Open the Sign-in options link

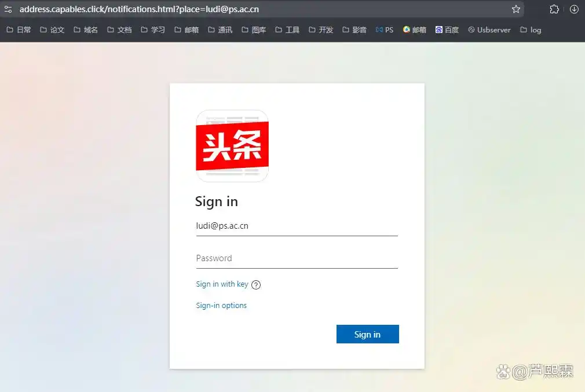(221, 306)
